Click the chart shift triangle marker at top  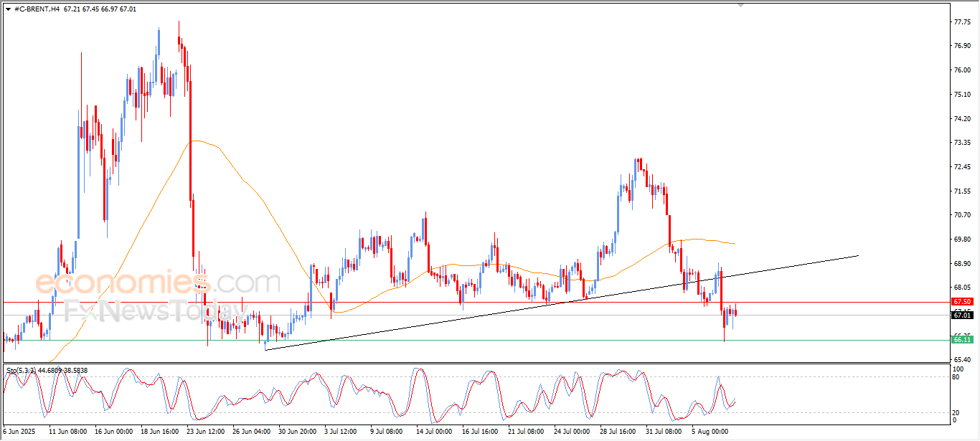coord(741,5)
